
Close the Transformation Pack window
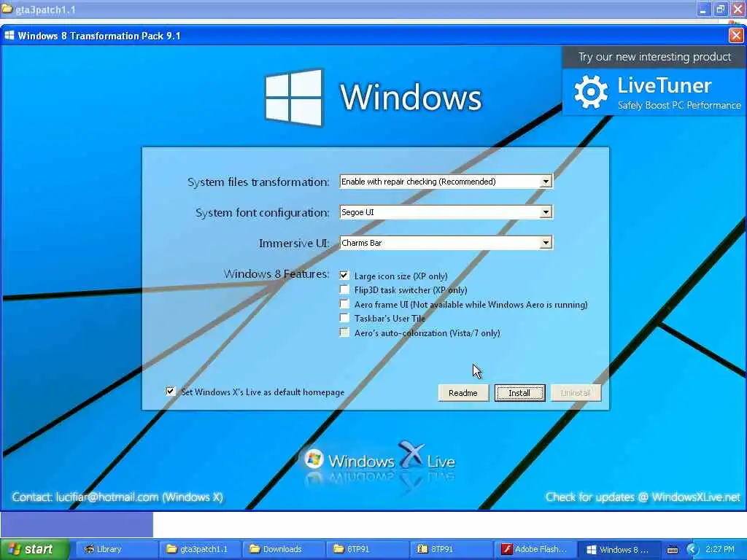coord(736,35)
